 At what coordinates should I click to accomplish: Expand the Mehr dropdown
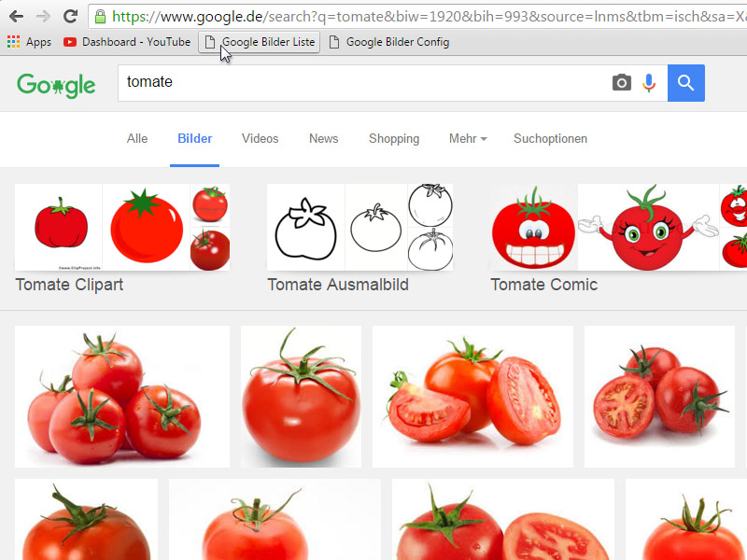[468, 138]
